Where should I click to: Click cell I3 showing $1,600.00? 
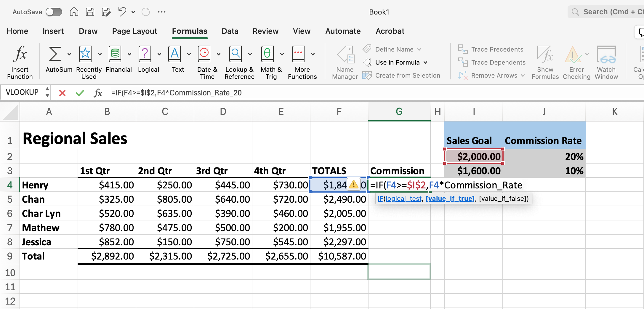tap(473, 171)
